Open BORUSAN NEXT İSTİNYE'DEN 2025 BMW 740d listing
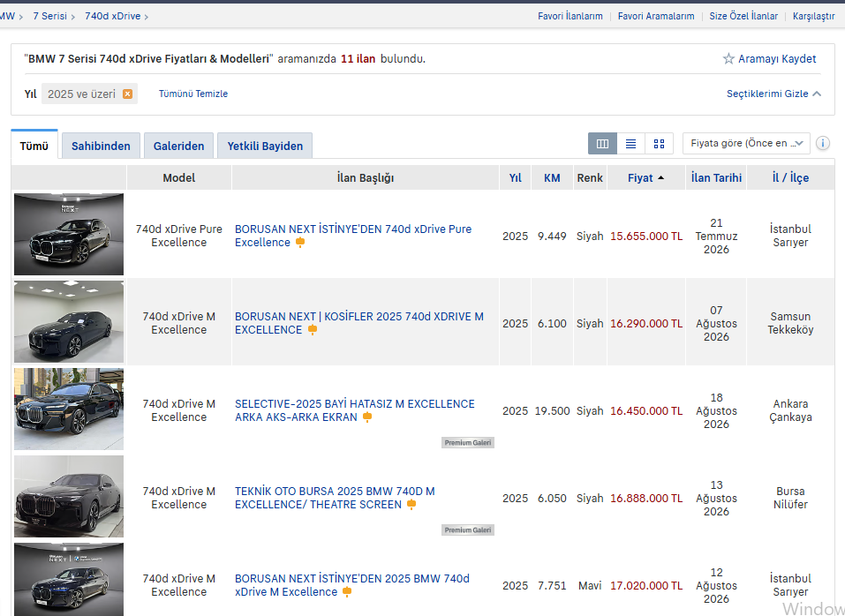845x616 pixels. [x=352, y=585]
